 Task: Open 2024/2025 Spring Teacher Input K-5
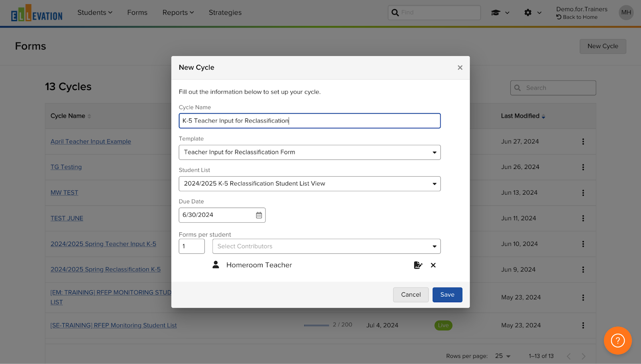click(103, 244)
